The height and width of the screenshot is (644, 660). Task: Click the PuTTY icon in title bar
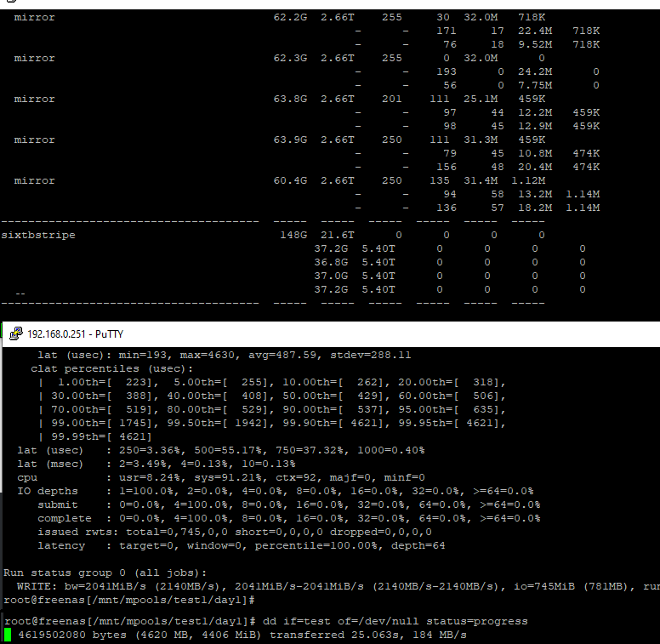point(16,333)
